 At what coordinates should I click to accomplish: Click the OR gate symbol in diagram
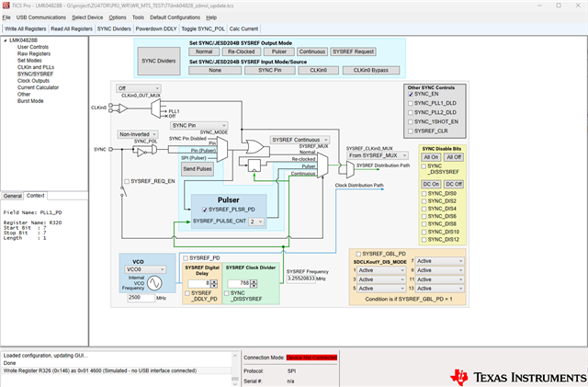click(x=257, y=147)
